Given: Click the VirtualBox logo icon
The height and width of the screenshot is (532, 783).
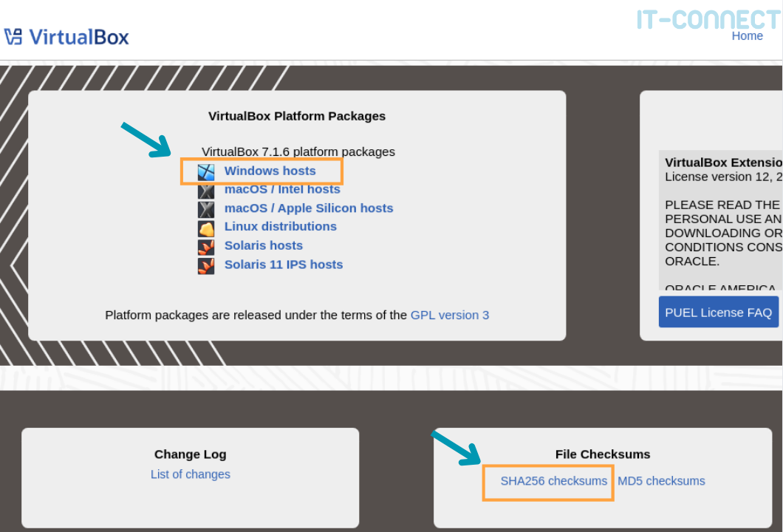Looking at the screenshot, I should tap(13, 36).
